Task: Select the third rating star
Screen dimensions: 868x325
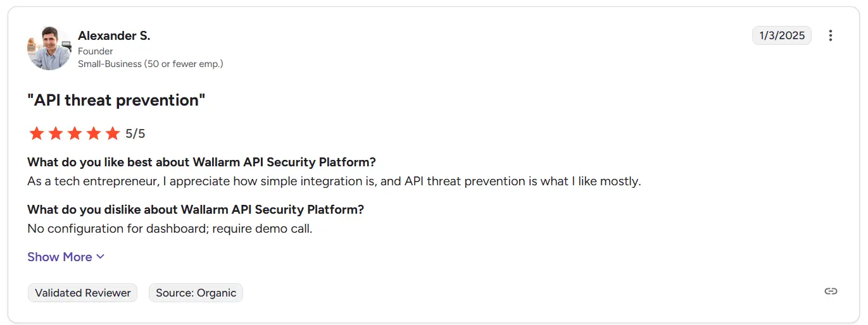Action: pos(75,133)
